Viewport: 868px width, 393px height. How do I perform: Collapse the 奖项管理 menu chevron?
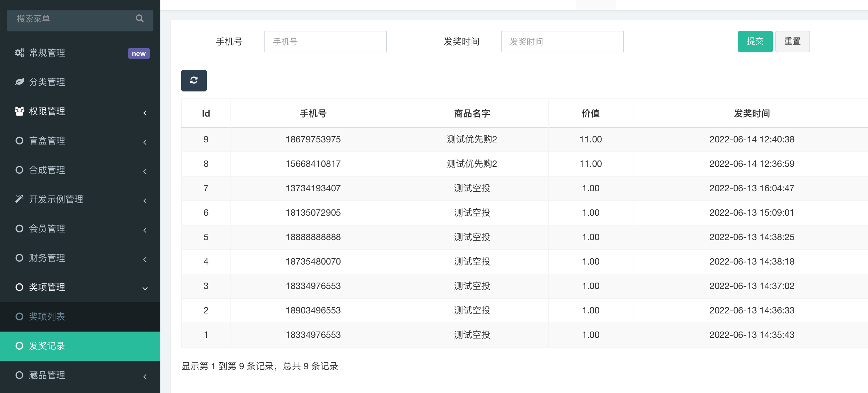point(145,288)
